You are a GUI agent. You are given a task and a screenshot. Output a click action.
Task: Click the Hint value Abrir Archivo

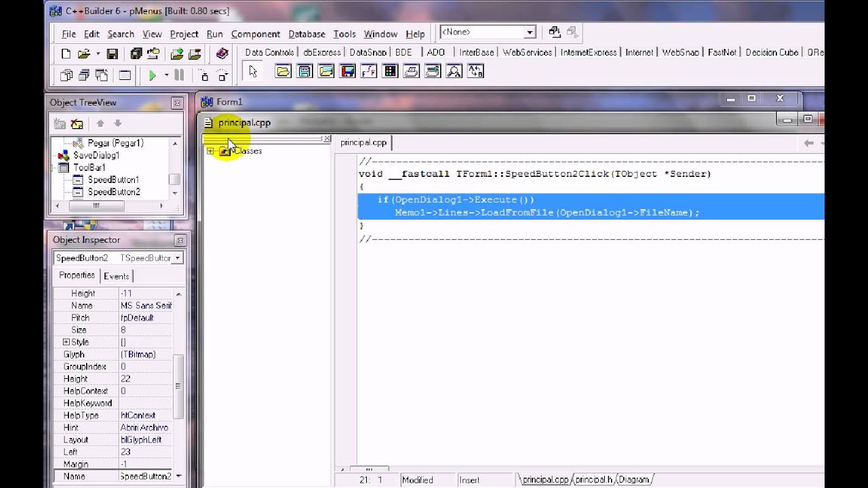[x=144, y=428]
